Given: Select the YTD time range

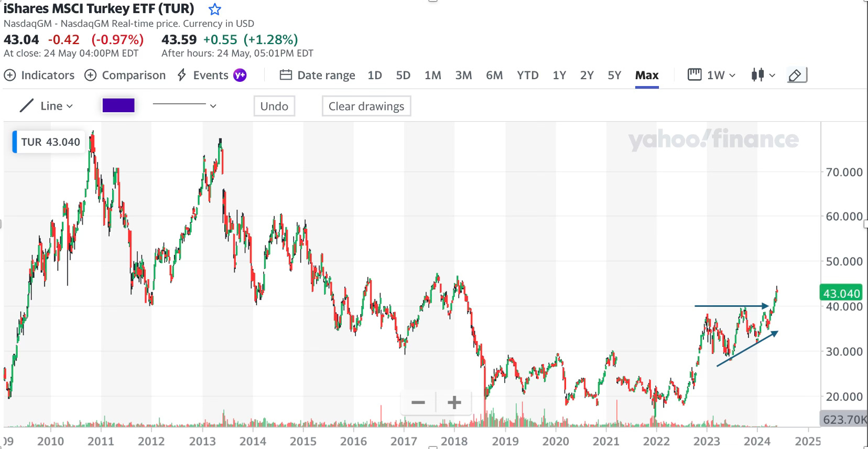Looking at the screenshot, I should pos(527,75).
